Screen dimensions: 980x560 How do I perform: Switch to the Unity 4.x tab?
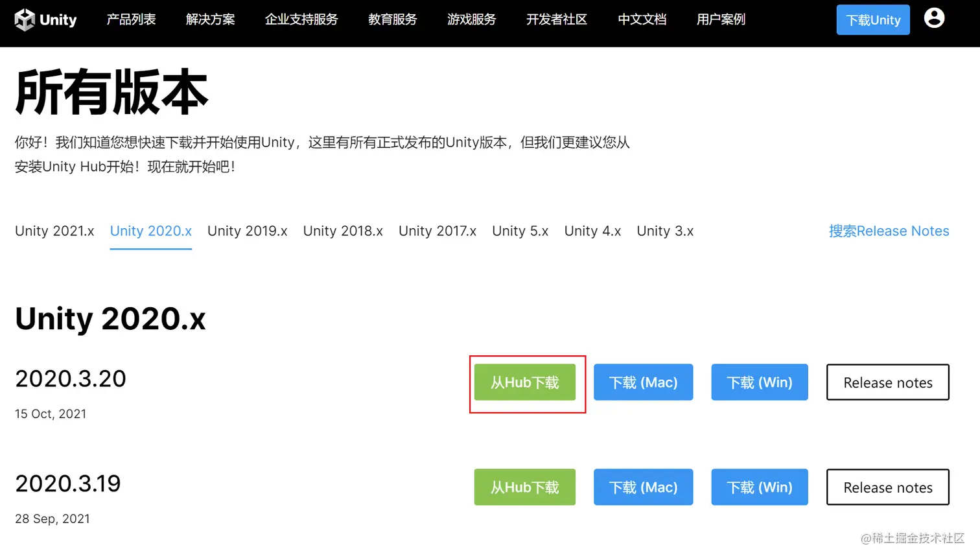(593, 231)
